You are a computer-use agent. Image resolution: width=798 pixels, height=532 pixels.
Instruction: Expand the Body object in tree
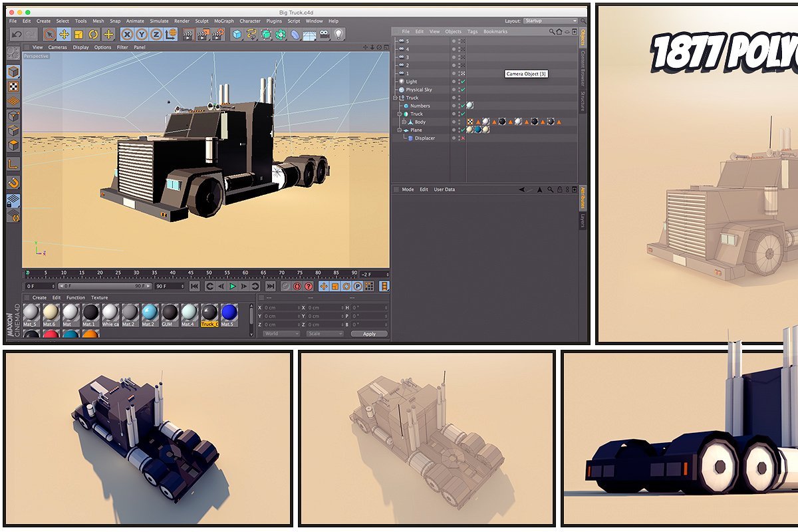[404, 122]
